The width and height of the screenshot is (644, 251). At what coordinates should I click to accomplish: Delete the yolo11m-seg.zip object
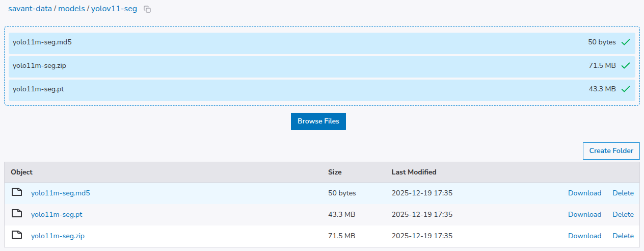pyautogui.click(x=623, y=236)
